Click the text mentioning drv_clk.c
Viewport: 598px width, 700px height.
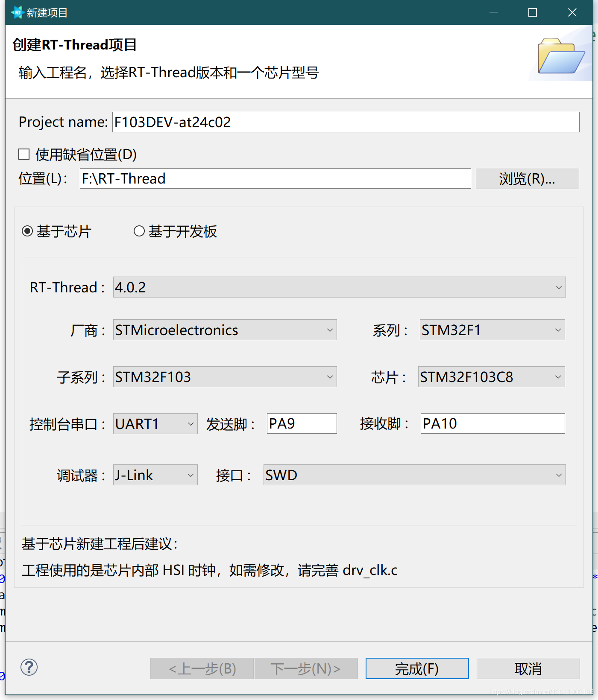pos(209,570)
